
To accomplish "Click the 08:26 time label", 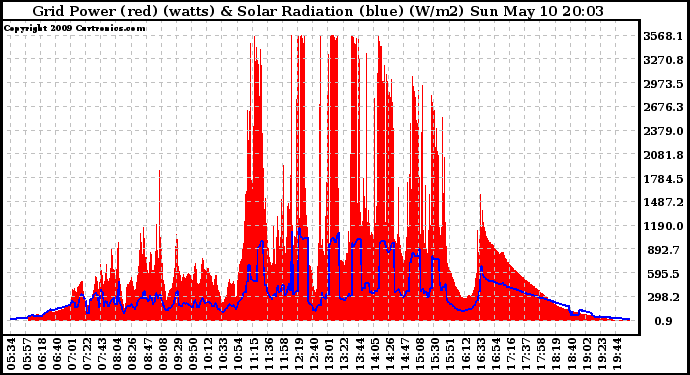I will click(132, 353).
